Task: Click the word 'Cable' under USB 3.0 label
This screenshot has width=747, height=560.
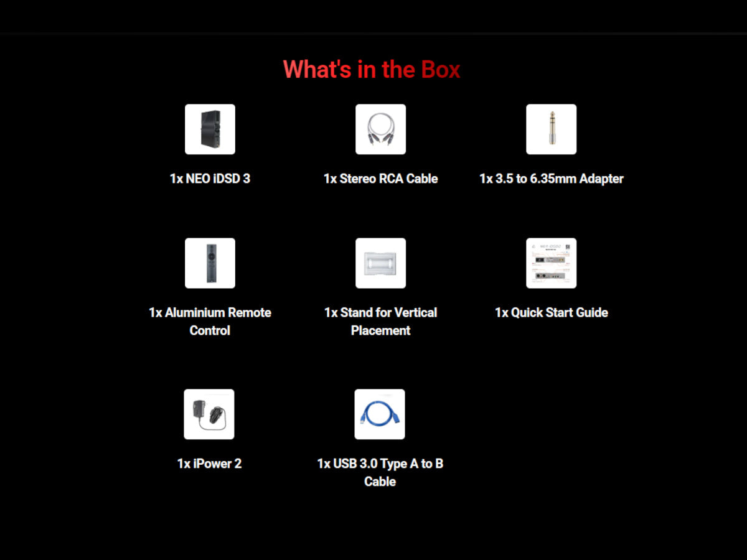Action: point(380,482)
